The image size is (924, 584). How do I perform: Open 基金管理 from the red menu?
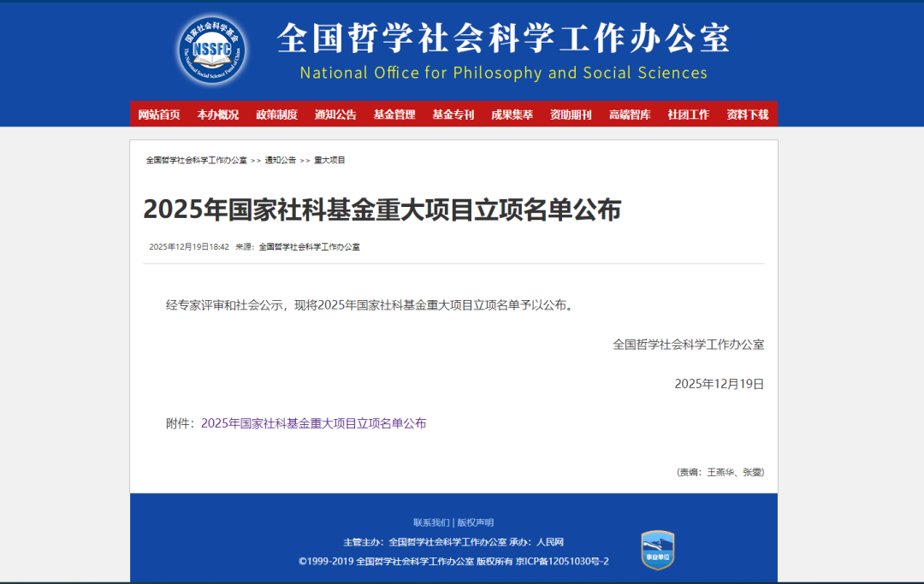click(x=394, y=115)
